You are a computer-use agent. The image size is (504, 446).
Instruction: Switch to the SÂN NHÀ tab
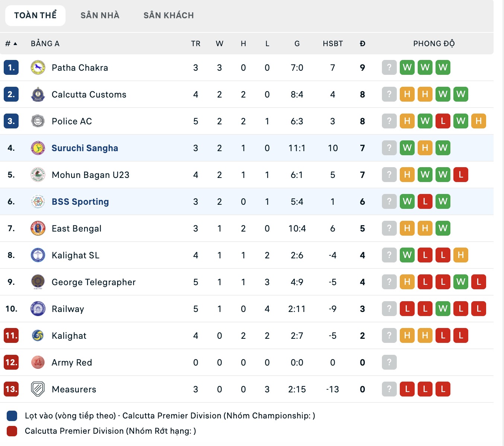click(99, 15)
